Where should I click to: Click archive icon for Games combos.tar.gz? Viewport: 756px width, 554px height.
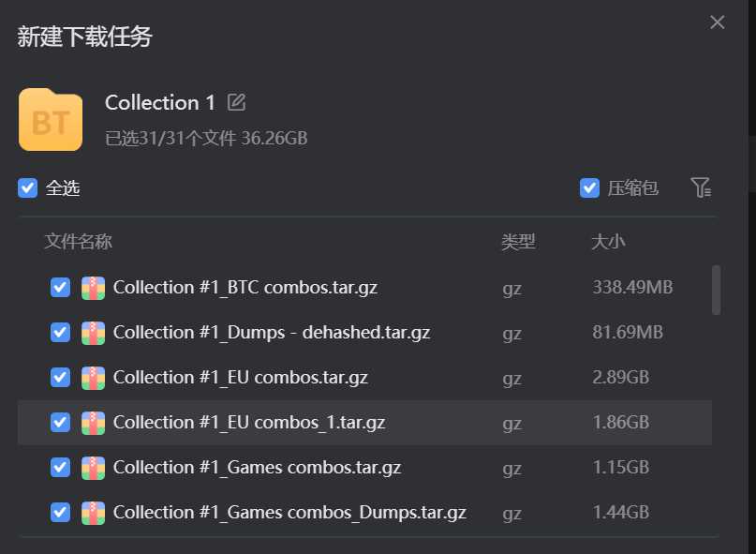coord(93,468)
